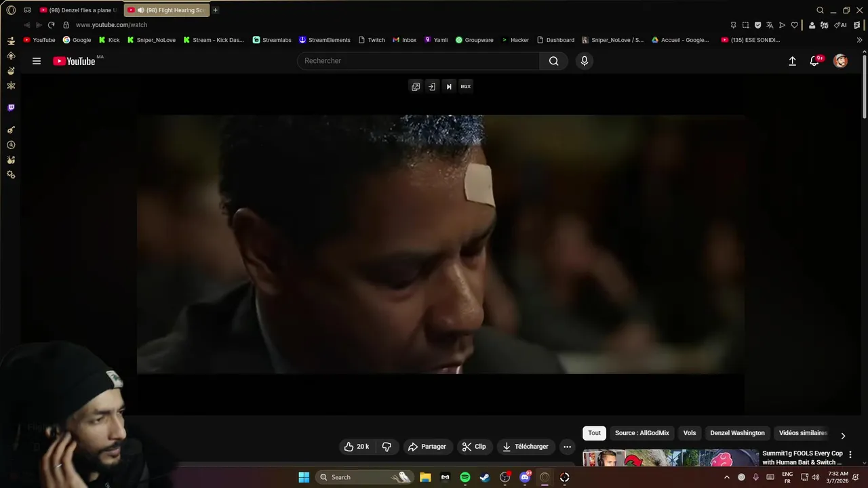Open the YouTube guide hamburger menu
This screenshot has height=488, width=868.
(37, 61)
